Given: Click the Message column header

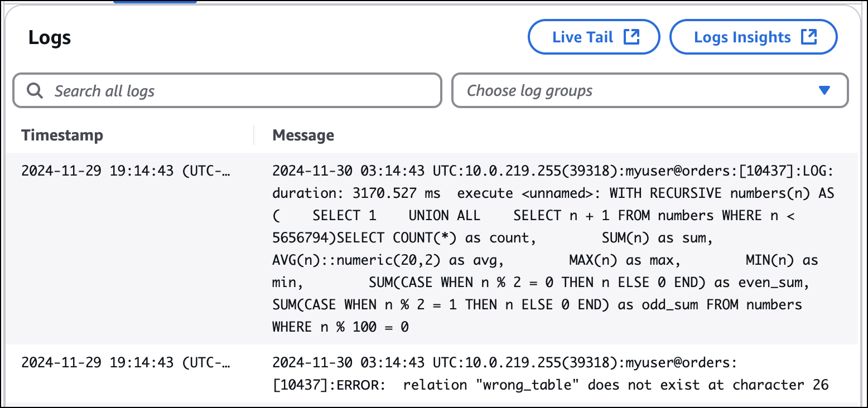Looking at the screenshot, I should [303, 135].
